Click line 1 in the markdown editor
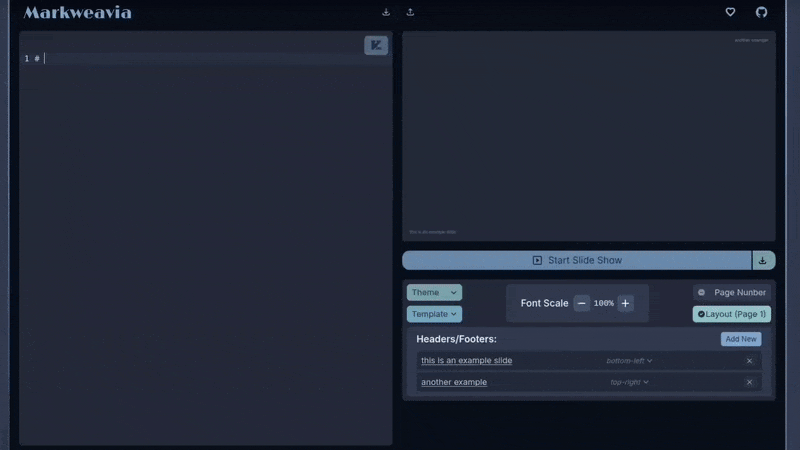Viewport: 800px width, 450px height. [206, 59]
